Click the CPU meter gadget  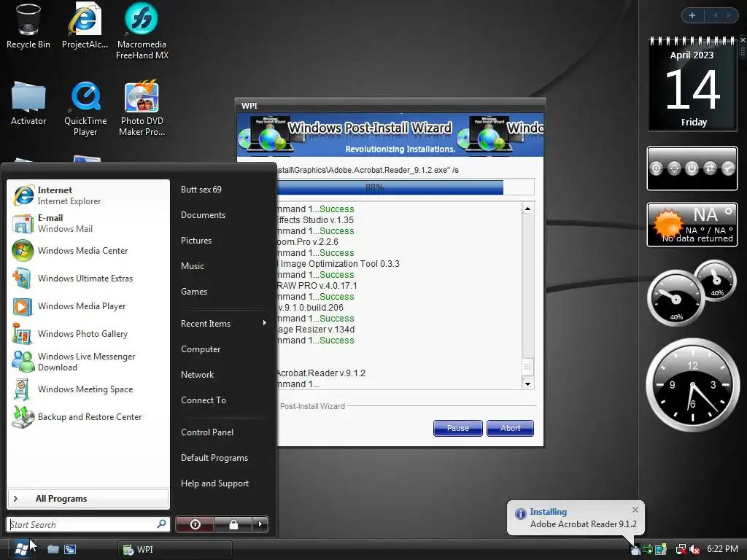click(x=676, y=298)
